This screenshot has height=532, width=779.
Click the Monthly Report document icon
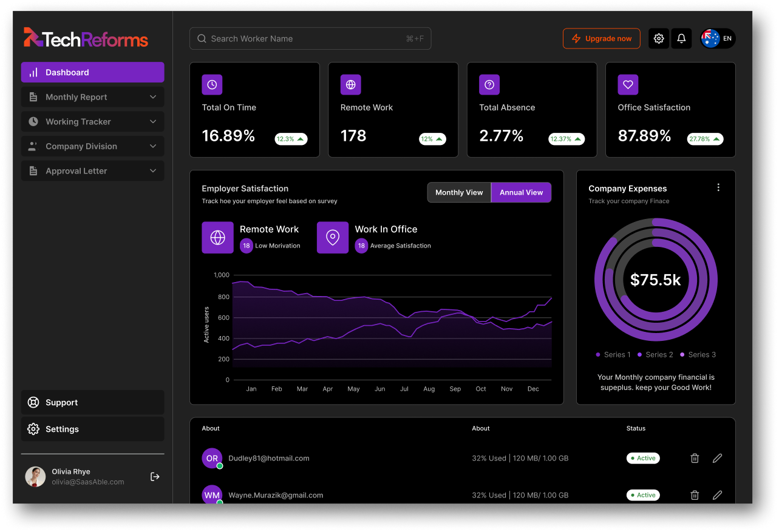click(33, 97)
